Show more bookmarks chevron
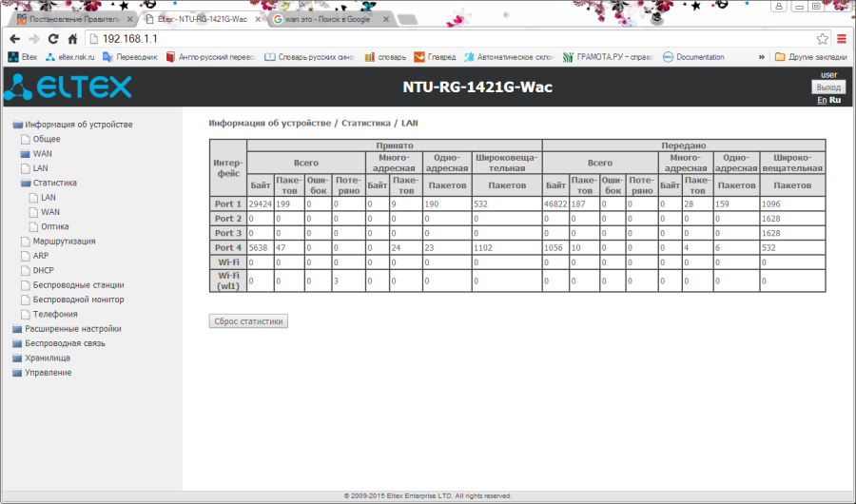856x504 pixels. coord(761,57)
